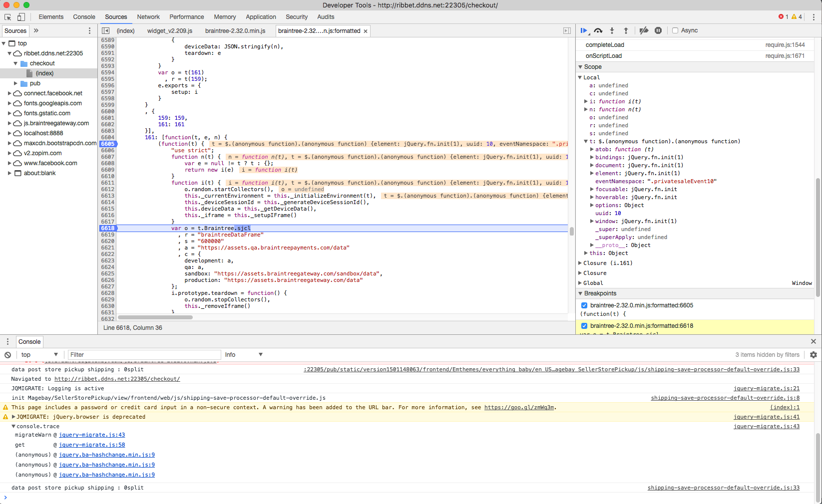Toggle pause on exceptions
This screenshot has width=822, height=504.
[658, 30]
